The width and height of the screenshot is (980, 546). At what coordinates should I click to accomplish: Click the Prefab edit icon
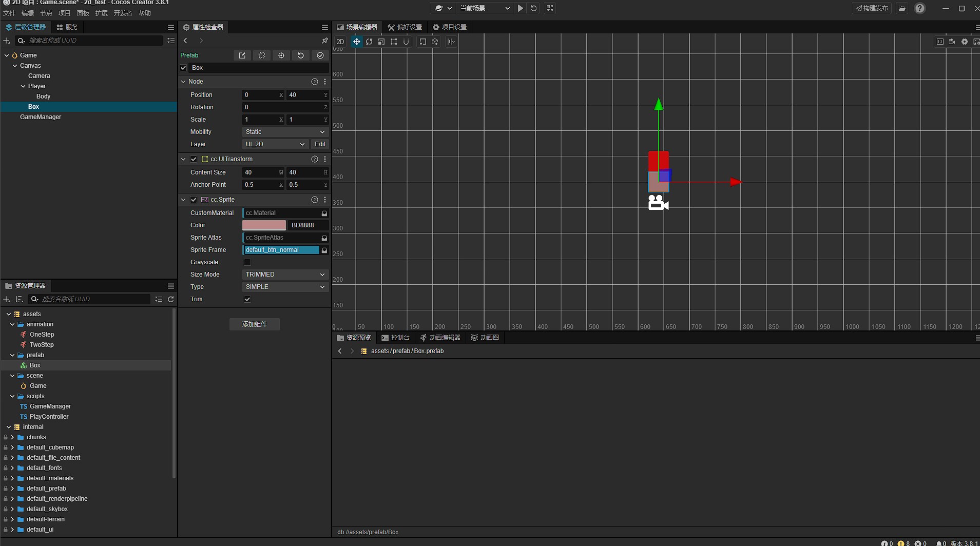[242, 55]
